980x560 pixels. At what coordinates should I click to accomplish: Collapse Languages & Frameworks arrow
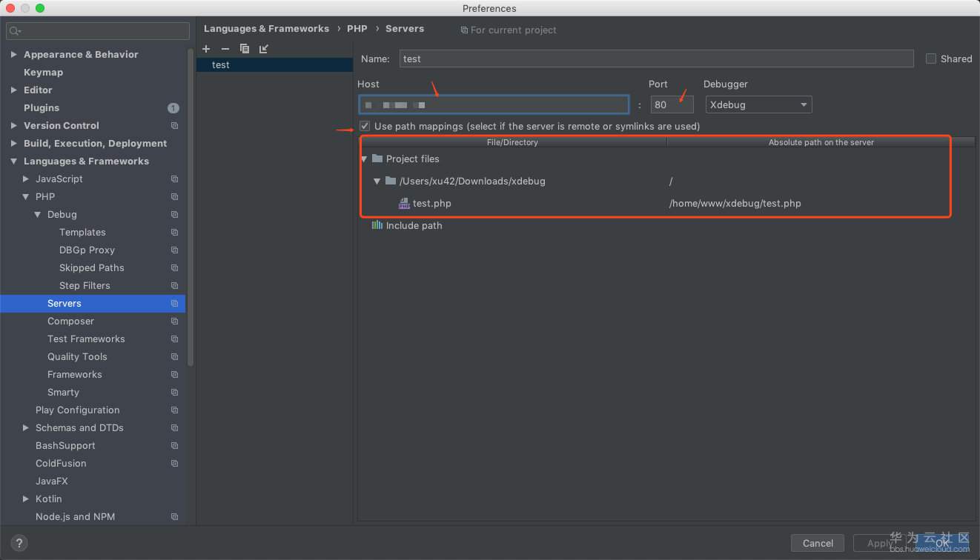[14, 161]
